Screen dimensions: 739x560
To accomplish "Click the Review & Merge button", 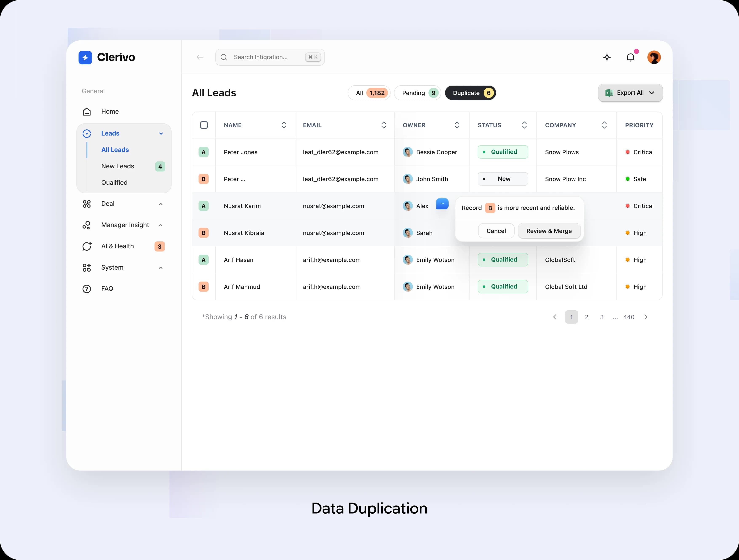I will click(x=549, y=231).
